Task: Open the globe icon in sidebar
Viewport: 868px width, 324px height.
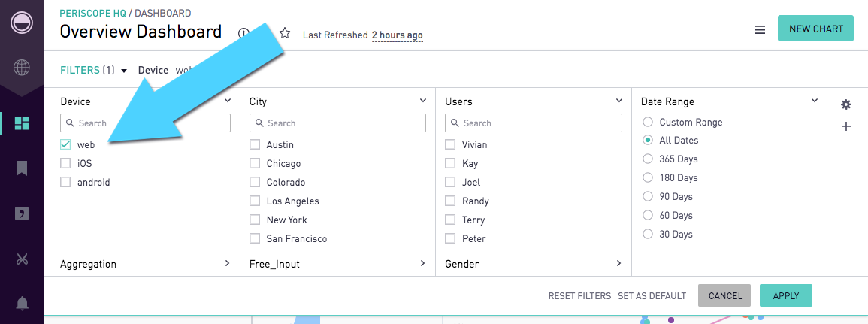Action: coord(22,68)
